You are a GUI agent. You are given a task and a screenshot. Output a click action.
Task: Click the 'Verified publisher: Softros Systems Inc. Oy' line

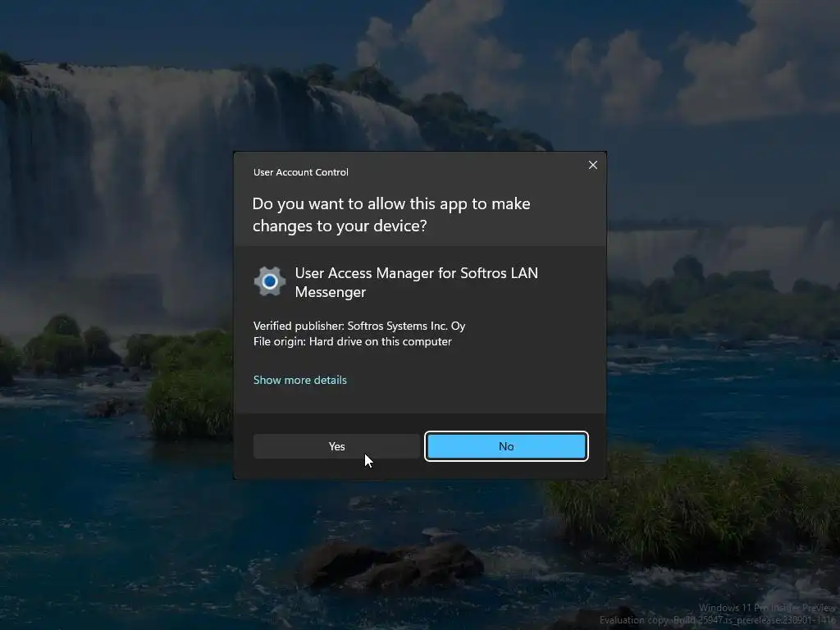tap(359, 326)
